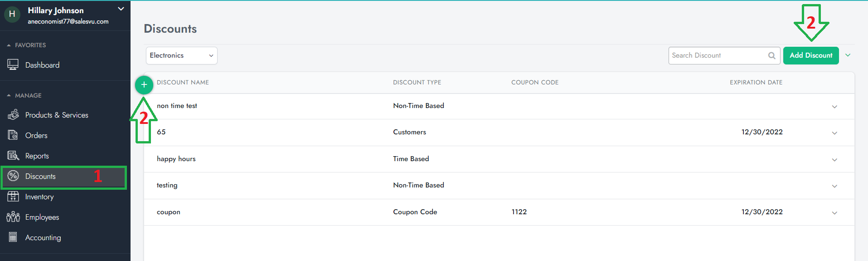The image size is (868, 261).
Task: Click the green plus circle icon
Action: coord(144,85)
